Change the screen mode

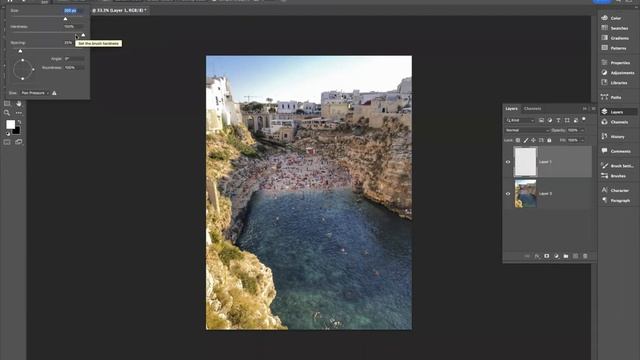pos(19,142)
